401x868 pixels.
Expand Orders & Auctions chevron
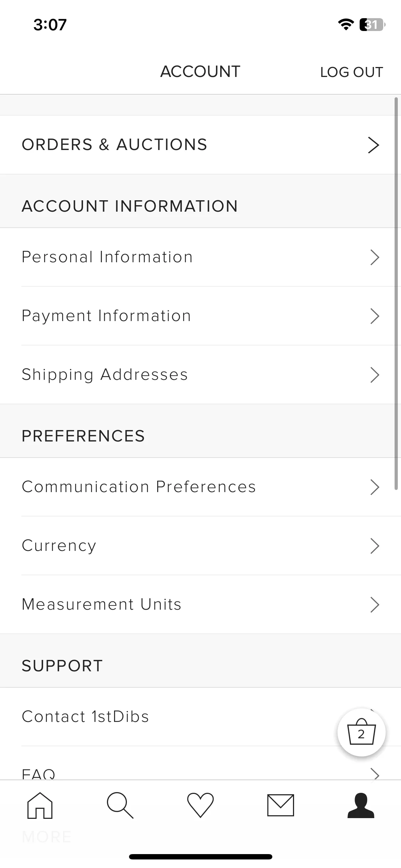(x=374, y=145)
